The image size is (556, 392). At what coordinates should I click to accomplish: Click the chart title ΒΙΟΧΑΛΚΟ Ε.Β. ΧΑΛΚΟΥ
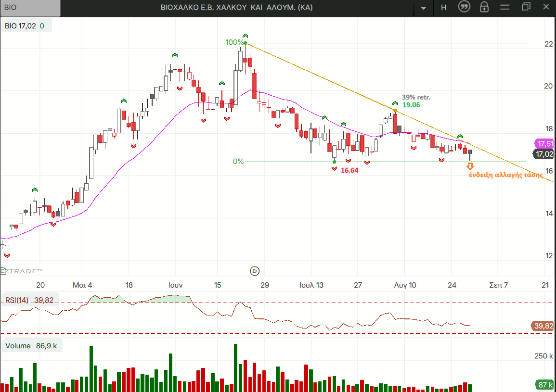tap(236, 7)
